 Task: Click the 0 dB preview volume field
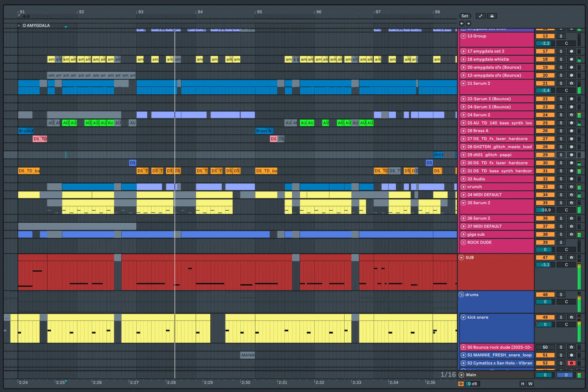pyautogui.click(x=472, y=384)
